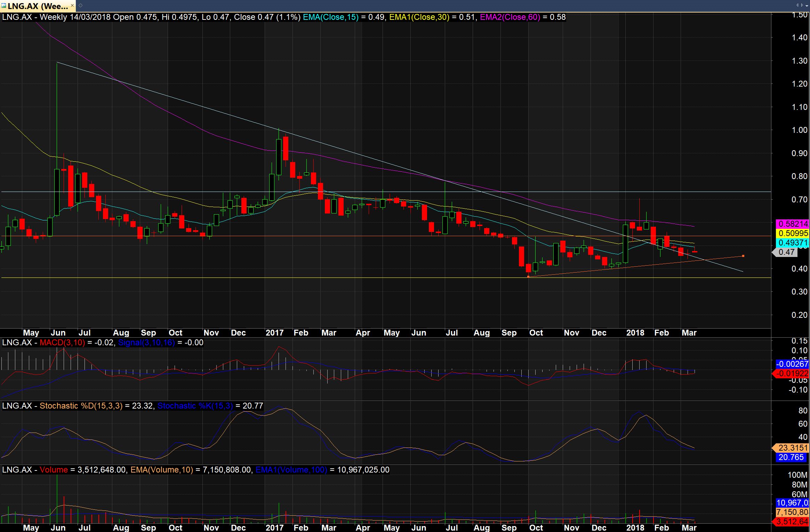Click the blue 20.765 stochastic value tag
Image resolution: width=810 pixels, height=532 pixels.
click(791, 457)
